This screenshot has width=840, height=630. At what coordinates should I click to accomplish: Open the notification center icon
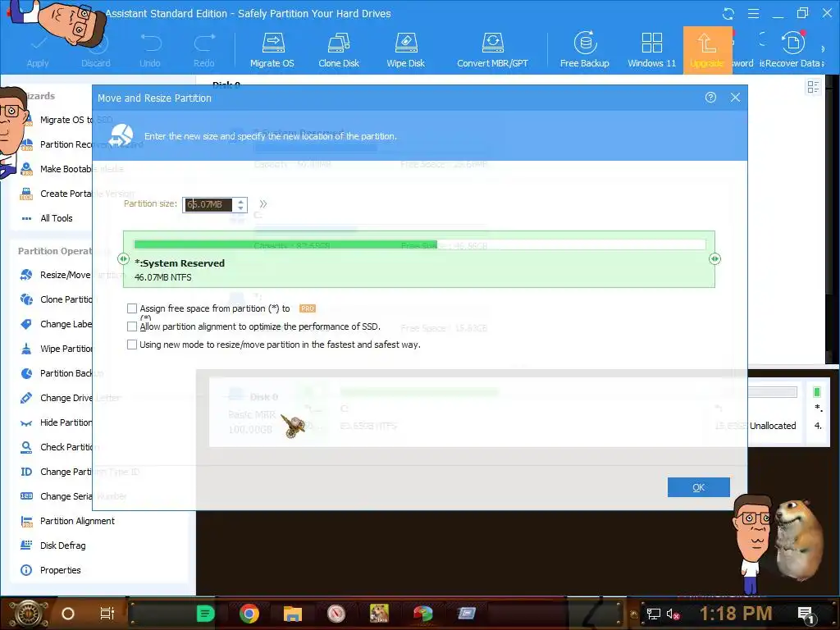coord(806,614)
